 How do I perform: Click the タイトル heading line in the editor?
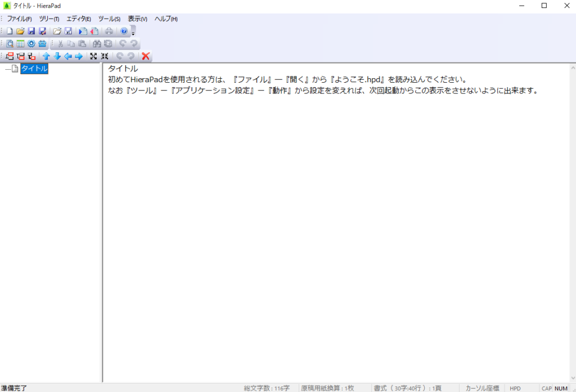tap(123, 69)
